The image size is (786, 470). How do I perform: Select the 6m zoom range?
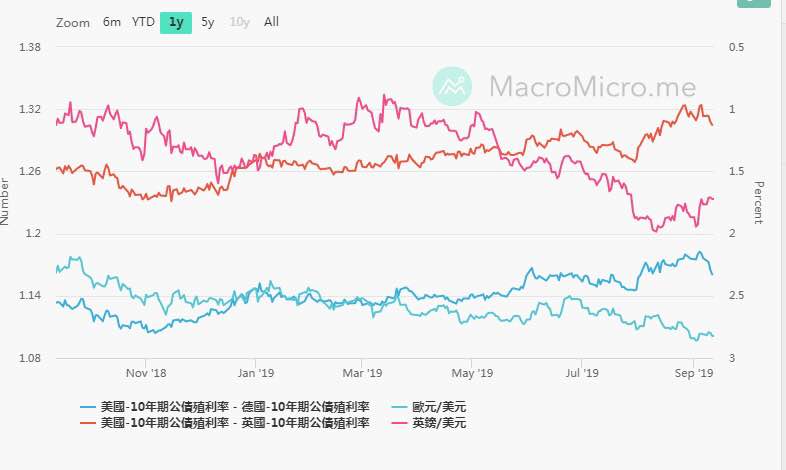(111, 22)
